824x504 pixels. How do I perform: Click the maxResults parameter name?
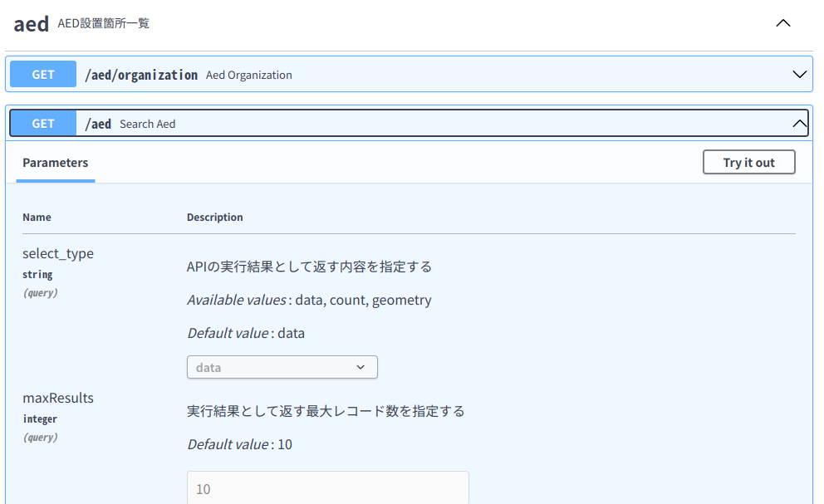(x=58, y=398)
